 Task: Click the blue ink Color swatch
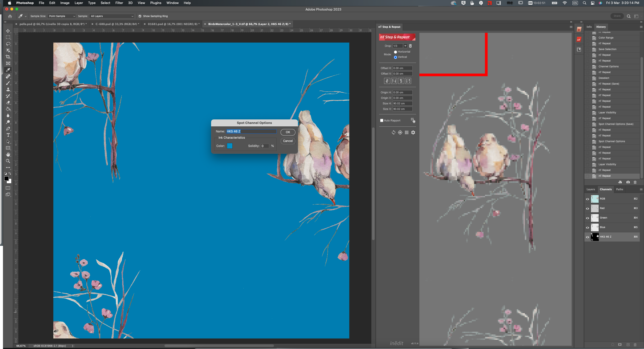[x=230, y=146]
